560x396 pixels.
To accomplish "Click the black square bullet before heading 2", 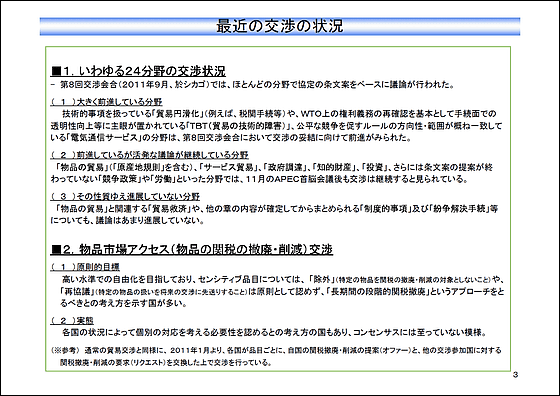I will (x=56, y=249).
